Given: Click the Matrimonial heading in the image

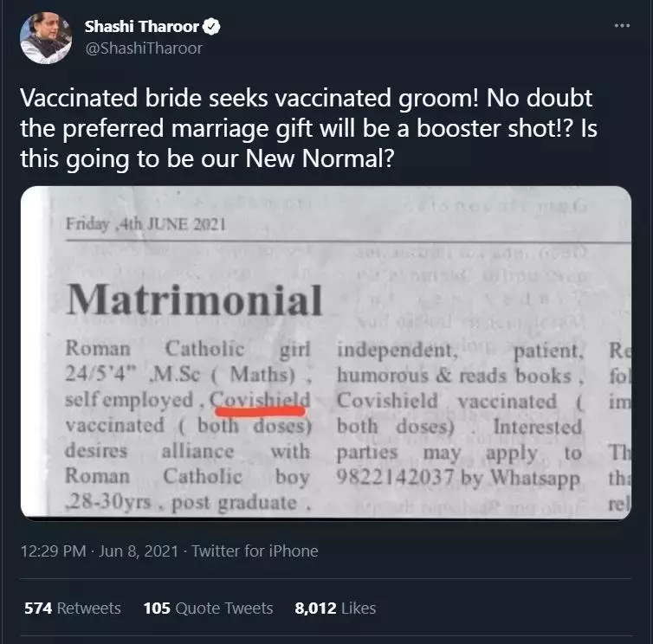Looking at the screenshot, I should (195, 299).
